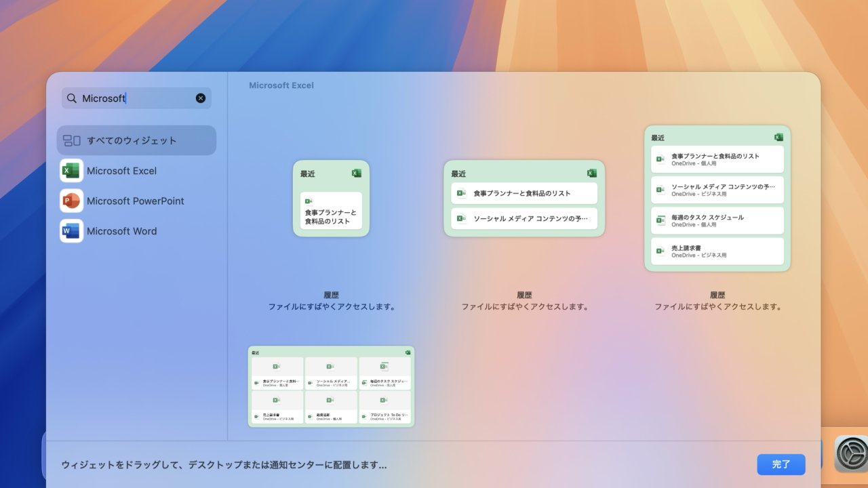
Task: Click the Excel logo on the large widget
Action: pos(778,138)
